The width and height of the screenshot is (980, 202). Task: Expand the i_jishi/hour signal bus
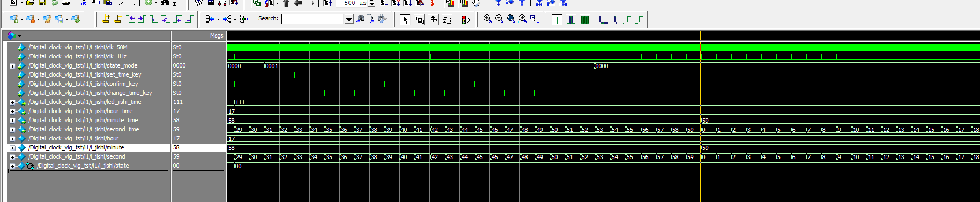[x=12, y=139]
